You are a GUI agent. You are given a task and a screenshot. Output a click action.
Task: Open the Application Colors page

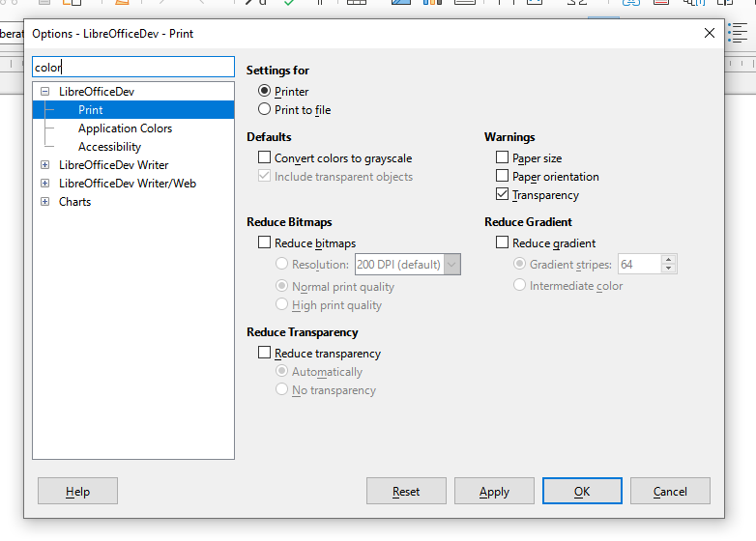125,128
